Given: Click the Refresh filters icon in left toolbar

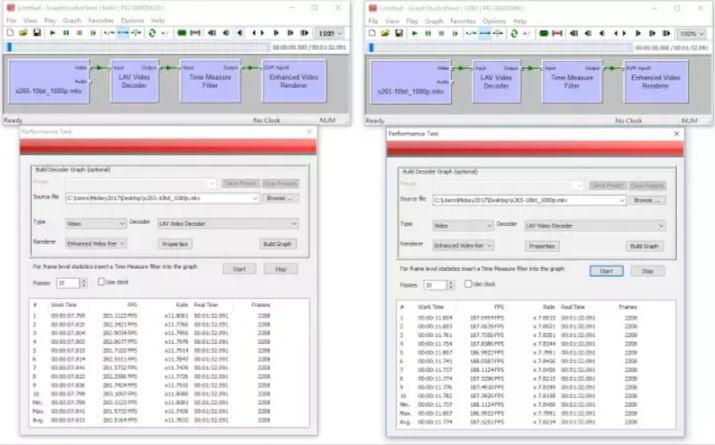Looking at the screenshot, I should 152,33.
